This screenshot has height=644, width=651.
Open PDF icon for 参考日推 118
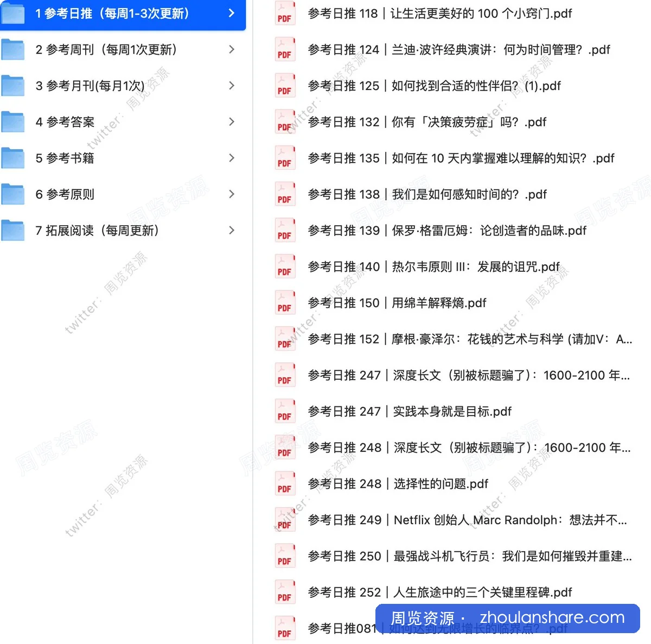(x=285, y=14)
